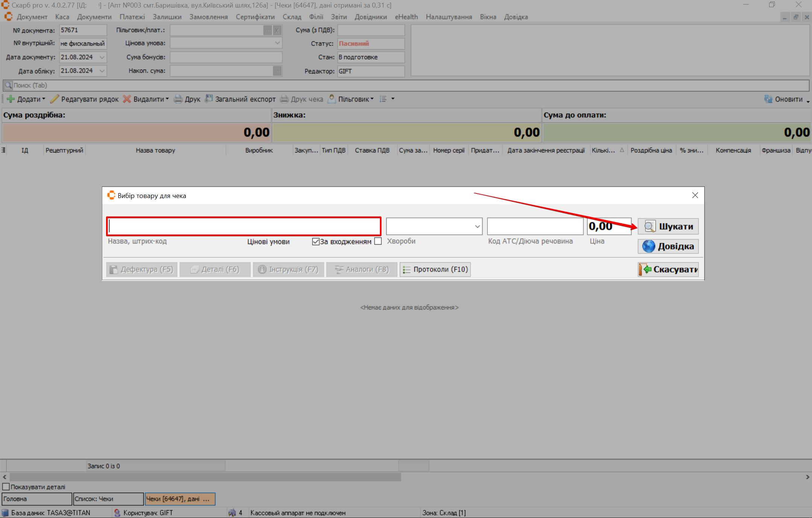812x518 pixels.
Task: Enable the Хвороби checkbox
Action: [378, 241]
